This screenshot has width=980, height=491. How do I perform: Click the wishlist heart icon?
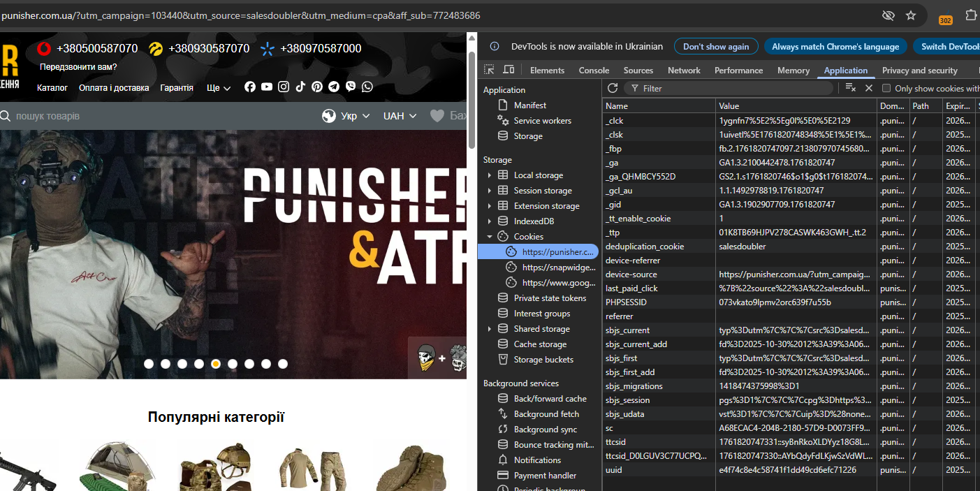437,116
